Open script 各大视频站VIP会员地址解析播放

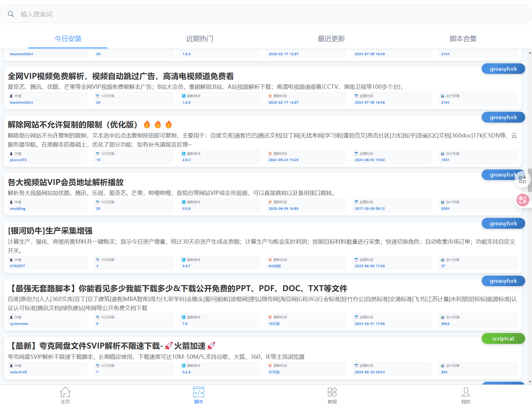tap(66, 182)
